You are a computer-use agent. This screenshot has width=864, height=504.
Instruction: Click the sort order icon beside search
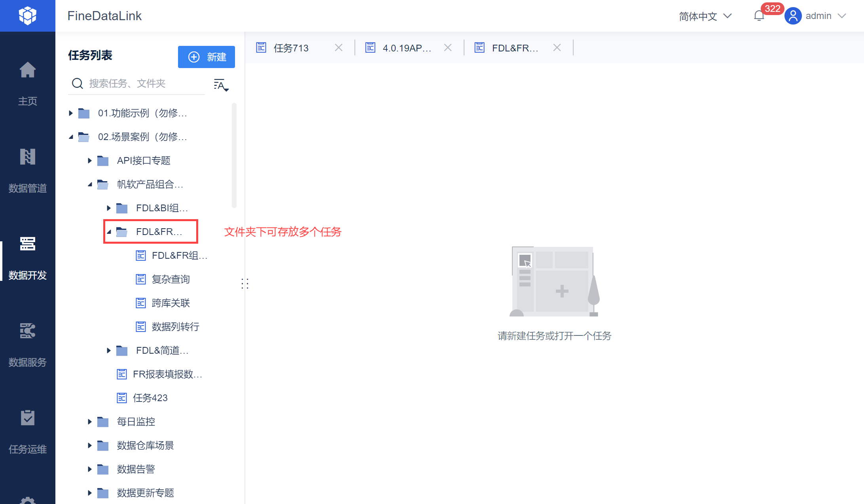221,85
